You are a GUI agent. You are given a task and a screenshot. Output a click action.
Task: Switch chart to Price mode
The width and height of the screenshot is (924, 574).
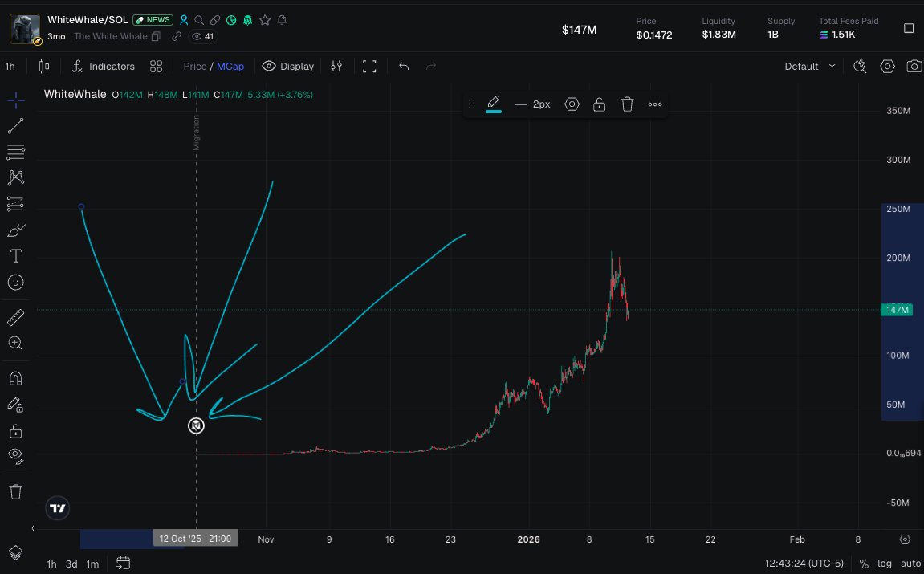[x=194, y=67]
